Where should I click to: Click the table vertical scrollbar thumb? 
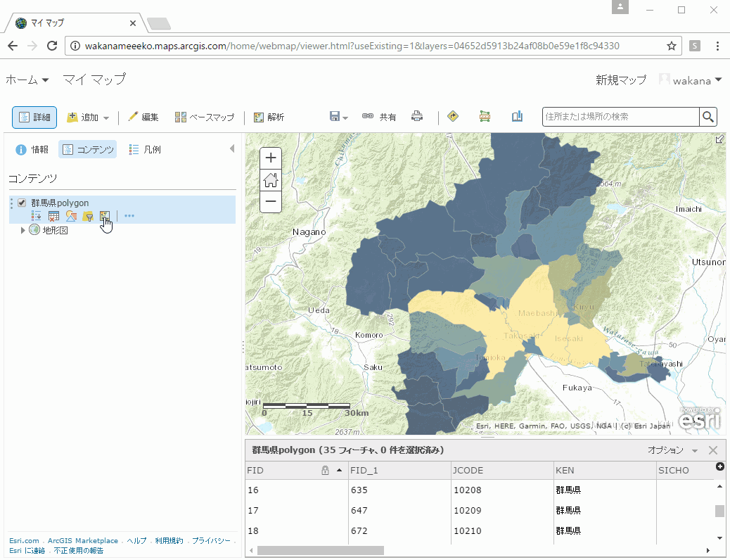[x=719, y=511]
